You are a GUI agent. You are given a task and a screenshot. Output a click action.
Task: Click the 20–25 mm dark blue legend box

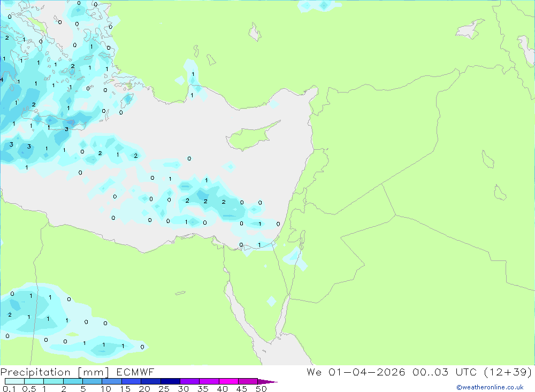tap(151, 381)
